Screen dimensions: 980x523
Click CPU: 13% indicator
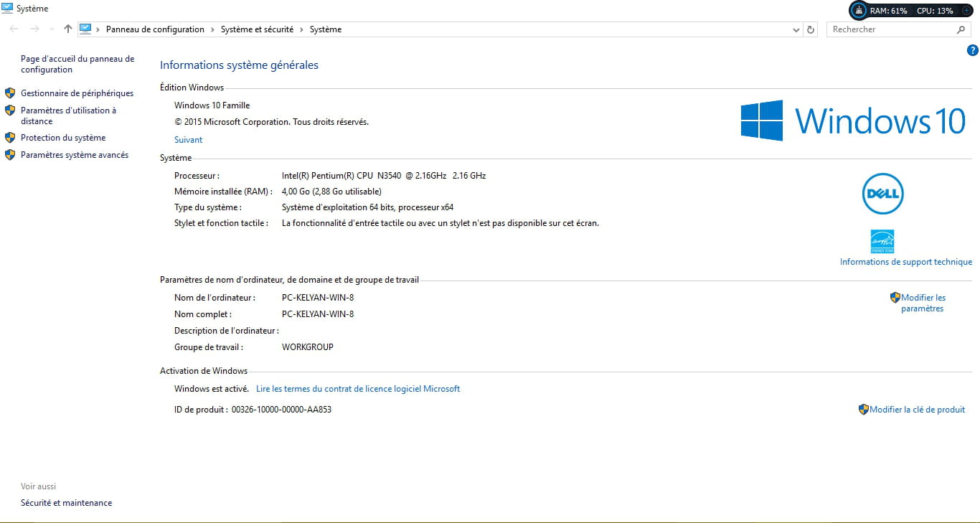(x=935, y=11)
